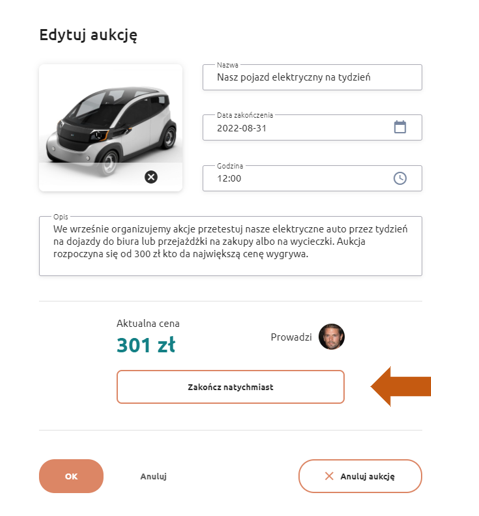Screen dimensions: 479x516
Task: Click the orange arrow pointing left
Action: pos(401,386)
